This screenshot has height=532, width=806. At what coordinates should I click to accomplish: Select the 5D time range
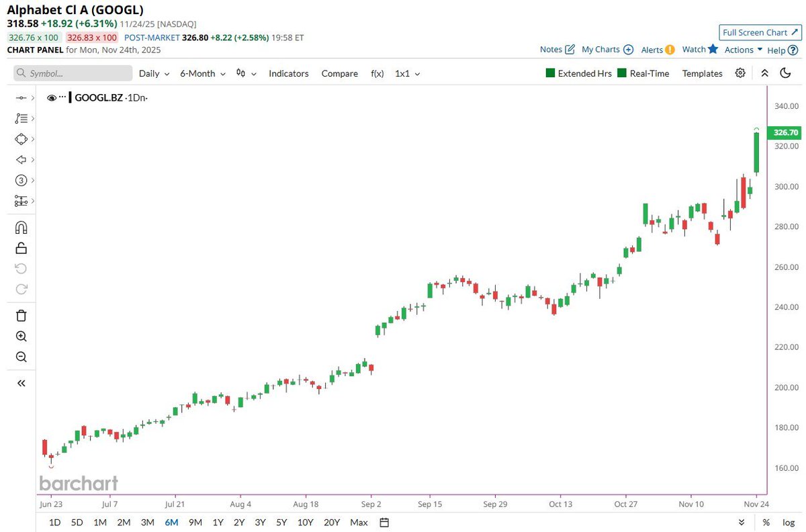(77, 522)
